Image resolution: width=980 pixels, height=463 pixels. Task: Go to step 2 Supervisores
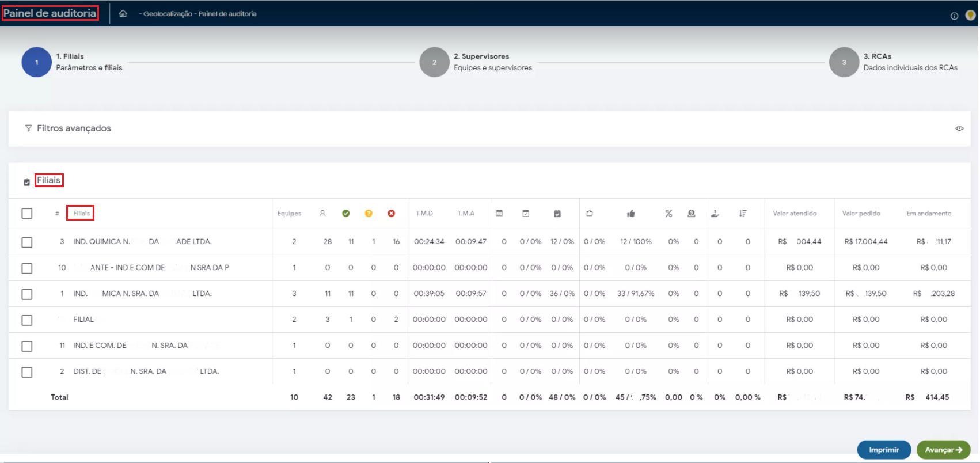coord(435,62)
